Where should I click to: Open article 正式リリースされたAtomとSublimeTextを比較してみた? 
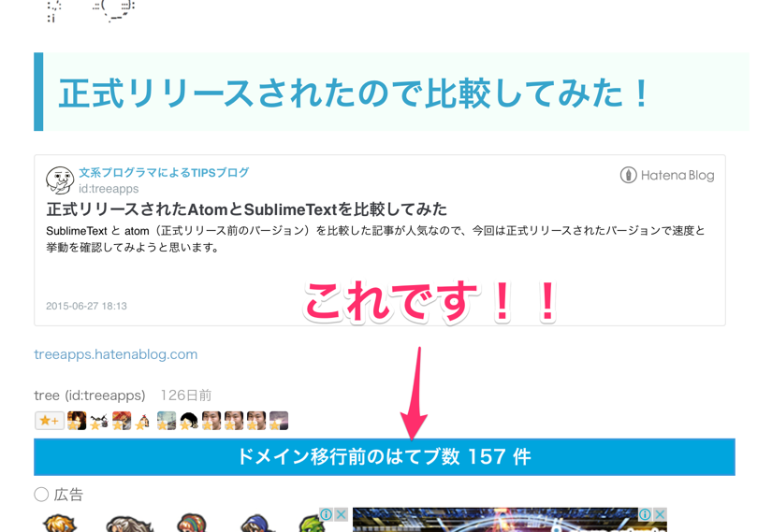pos(247,209)
